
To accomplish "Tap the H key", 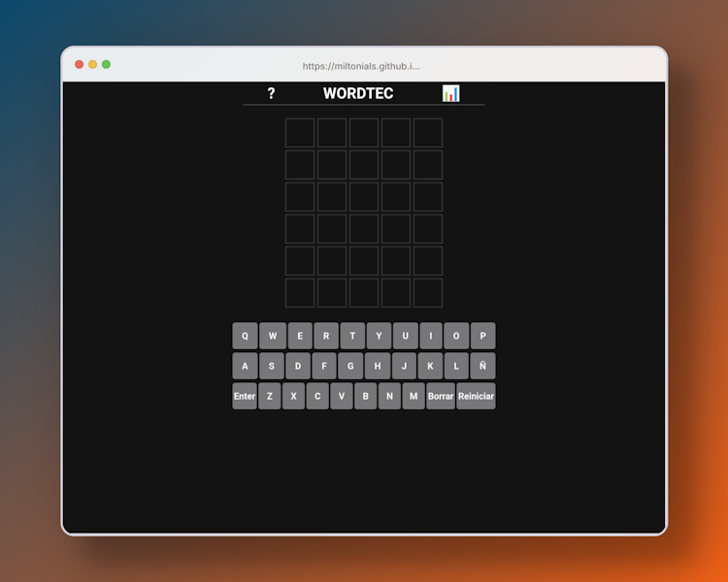I will point(378,366).
